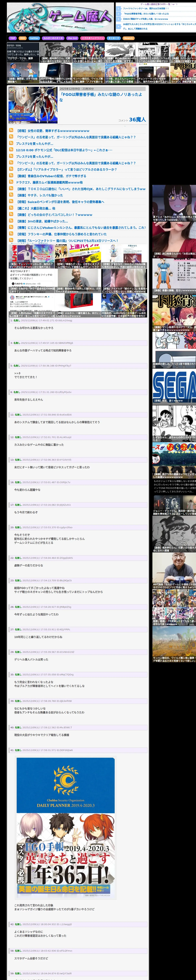Click RSS icon beside やす子、レスバ headline
Image resolution: width=196 pixels, height=980 pixels.
coord(11,195)
